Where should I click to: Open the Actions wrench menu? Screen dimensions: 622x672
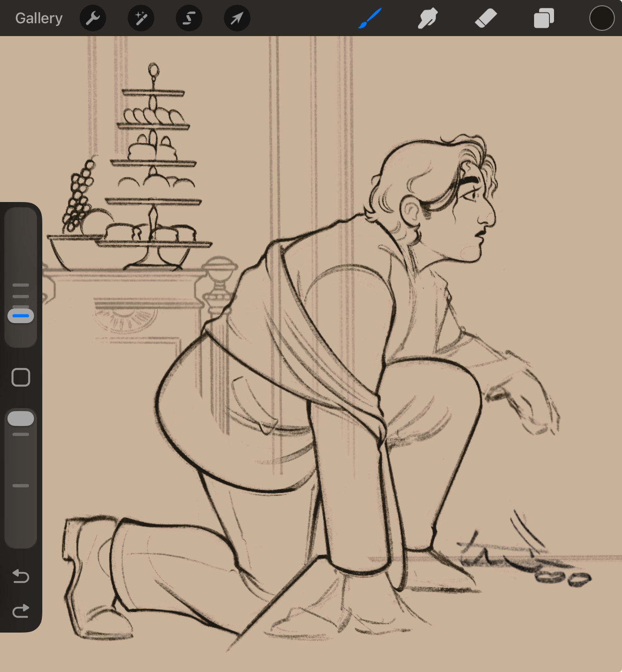pyautogui.click(x=93, y=18)
